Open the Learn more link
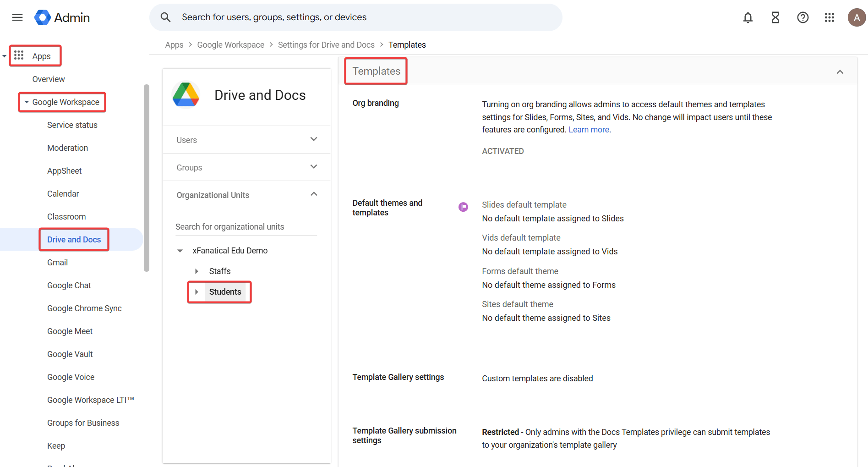 pos(589,130)
